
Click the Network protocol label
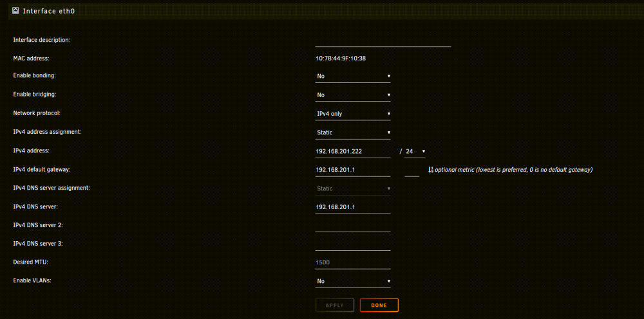tap(37, 113)
